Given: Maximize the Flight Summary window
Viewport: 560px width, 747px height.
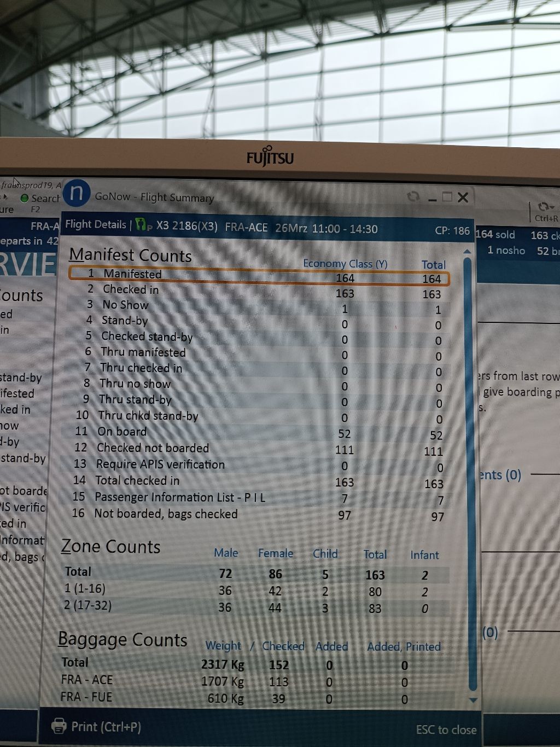Looking at the screenshot, I should 447,197.
